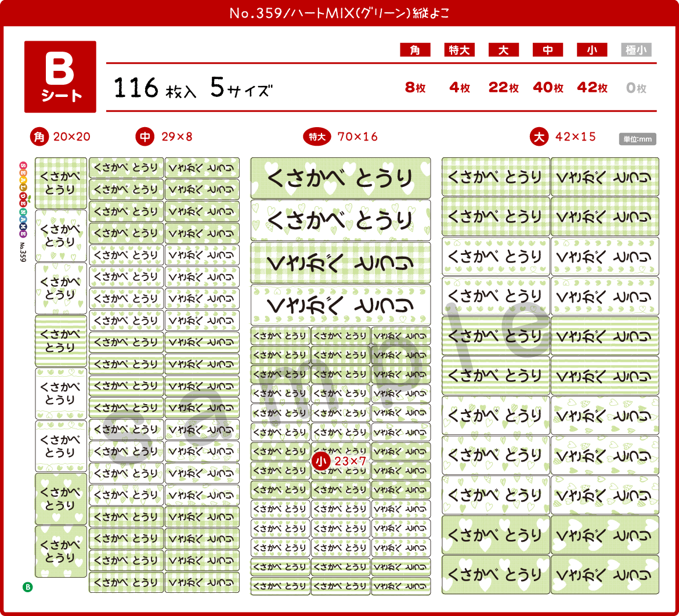Click the colorful SEAL DE NAME logo

point(23,199)
